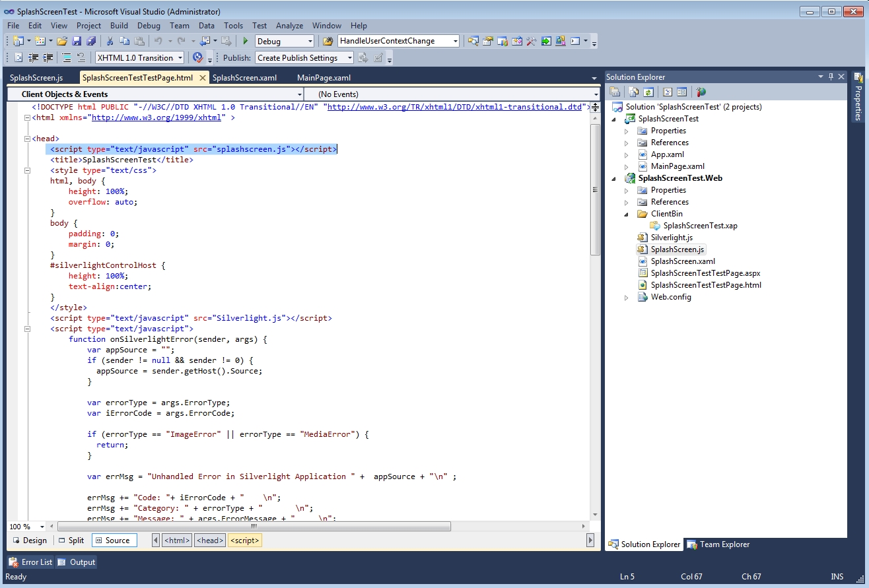Click the Navigate Backward icon
Screen dimensions: 869x588
click(x=205, y=41)
